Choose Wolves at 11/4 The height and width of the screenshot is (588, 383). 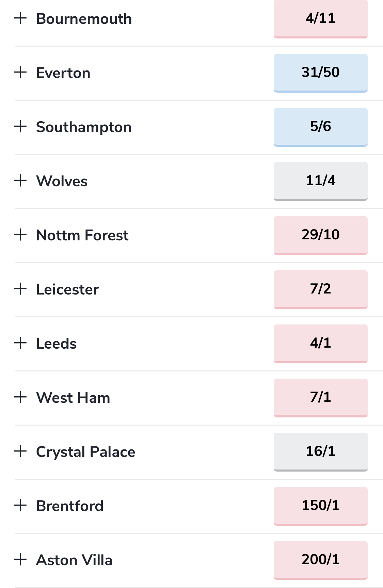click(321, 181)
